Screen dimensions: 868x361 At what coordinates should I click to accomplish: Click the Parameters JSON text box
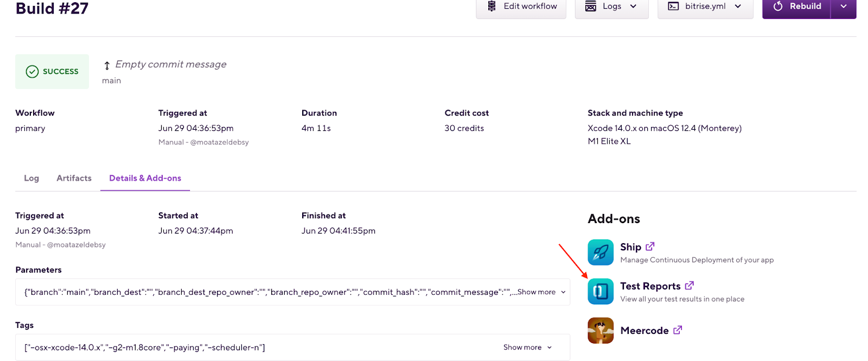[x=292, y=292]
